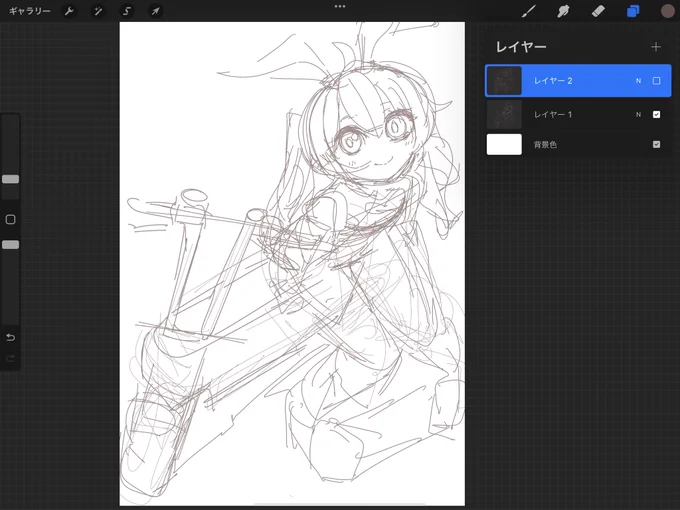Open the active color swatch
The height and width of the screenshot is (510, 680).
[667, 11]
